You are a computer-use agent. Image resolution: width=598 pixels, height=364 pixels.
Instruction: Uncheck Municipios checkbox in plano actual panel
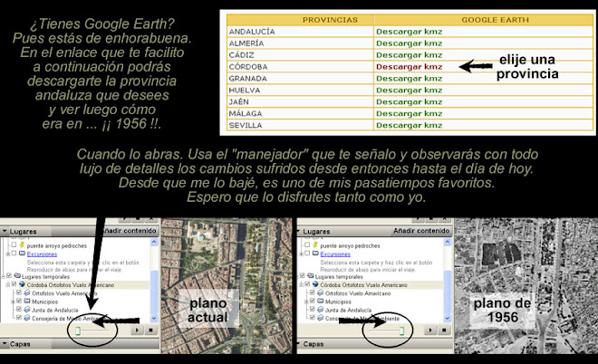(19, 301)
